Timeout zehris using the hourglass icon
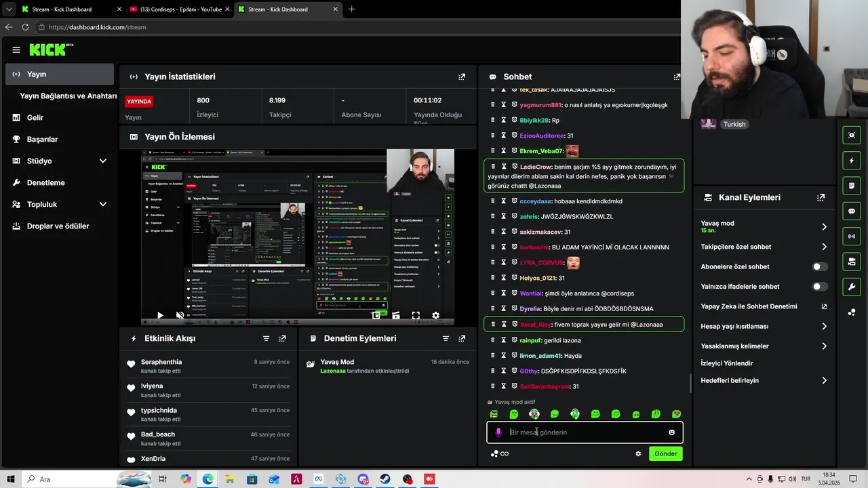This screenshot has width=868, height=488. [504, 216]
